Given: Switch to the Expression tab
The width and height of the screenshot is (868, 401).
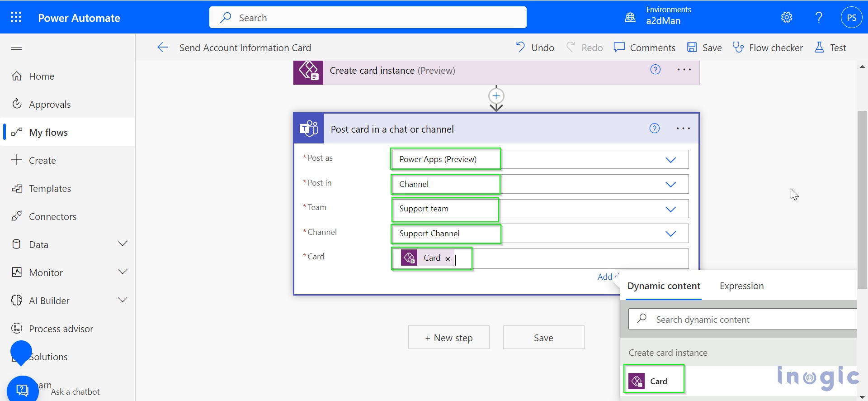Looking at the screenshot, I should coord(741,286).
